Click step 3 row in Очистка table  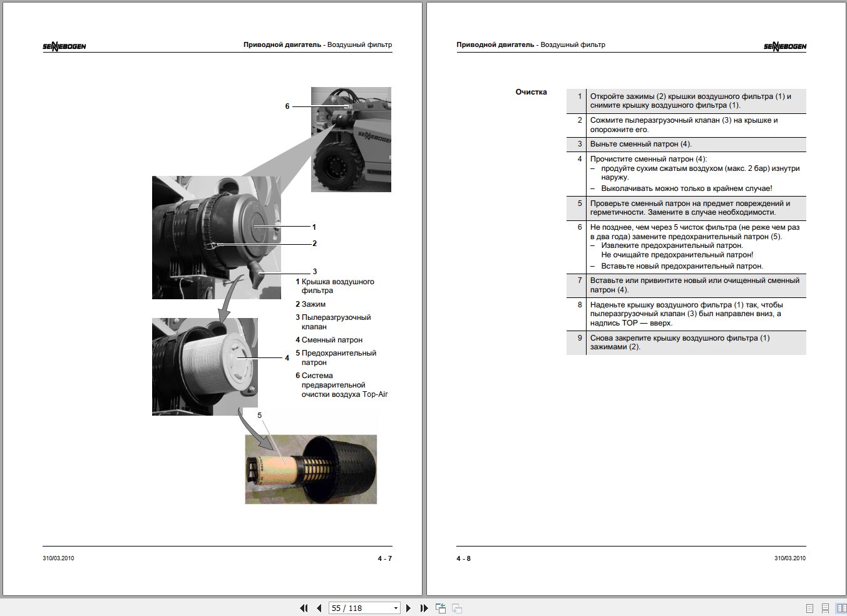pos(686,144)
